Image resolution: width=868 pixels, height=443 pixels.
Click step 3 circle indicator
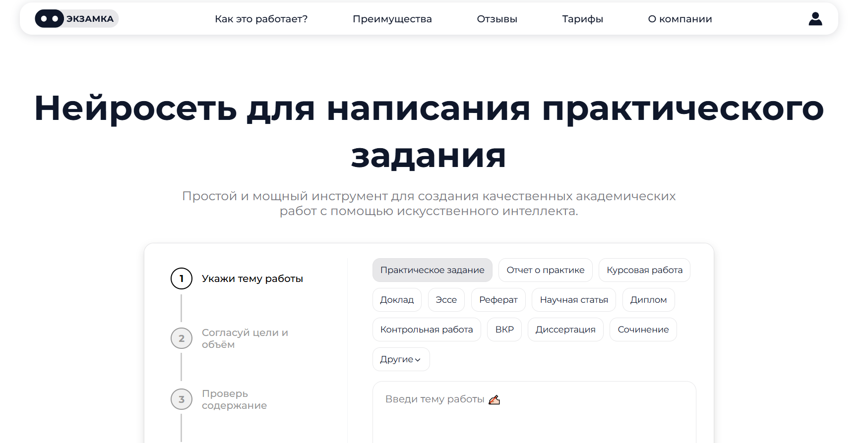tap(182, 399)
